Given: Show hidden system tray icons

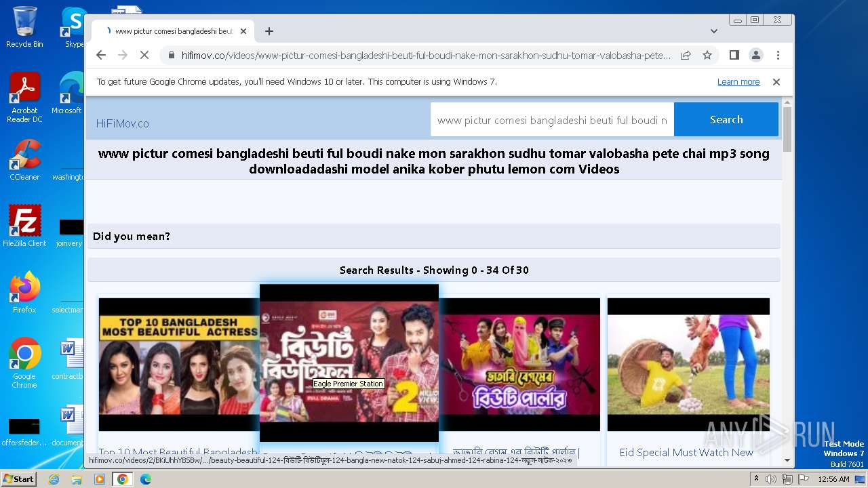Looking at the screenshot, I should point(756,479).
